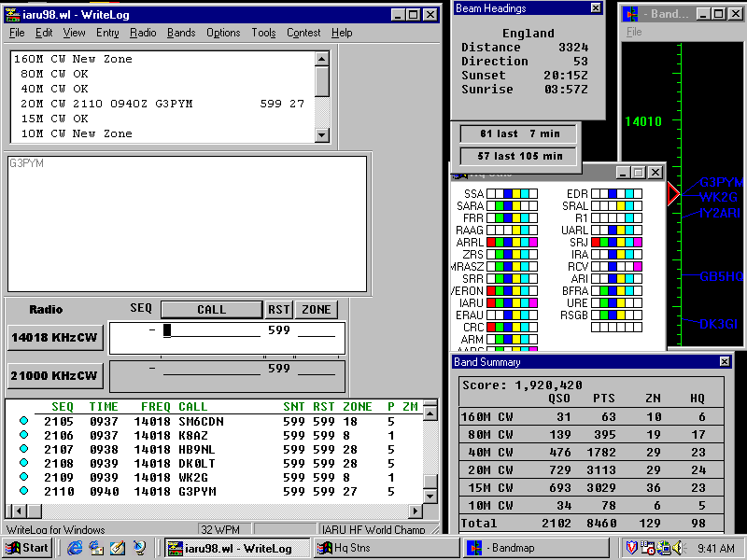The width and height of the screenshot is (747, 560).
Task: Select the cyan marker beside QSO 2109
Action: point(24,477)
